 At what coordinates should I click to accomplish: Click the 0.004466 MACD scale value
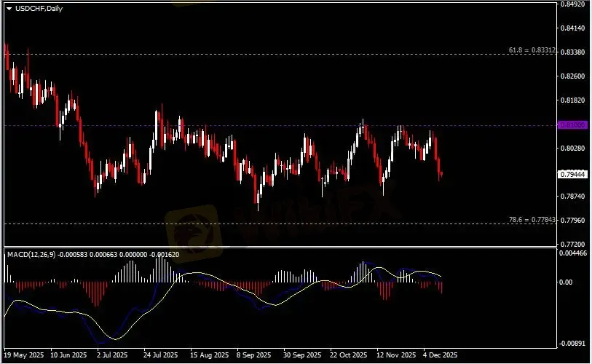(573, 253)
